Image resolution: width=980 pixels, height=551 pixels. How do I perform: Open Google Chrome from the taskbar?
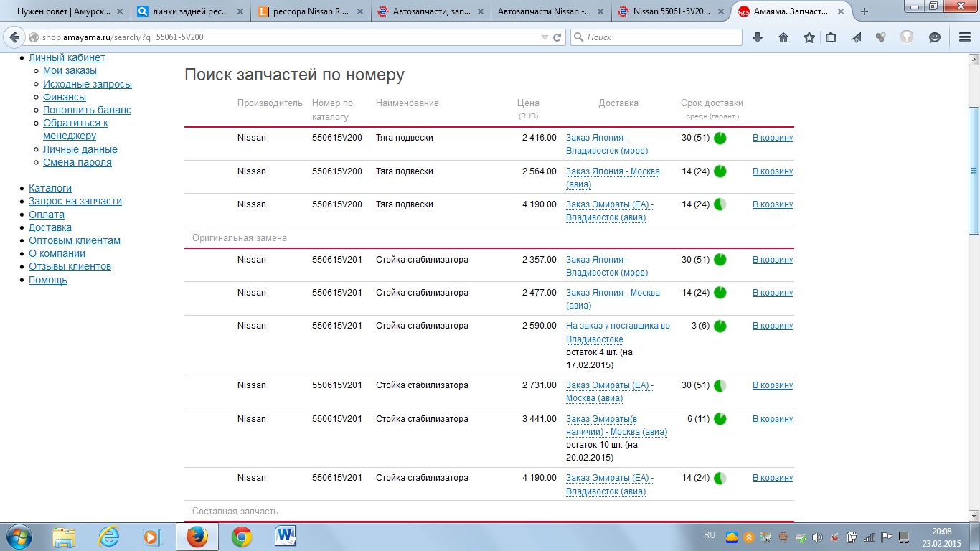[x=242, y=536]
